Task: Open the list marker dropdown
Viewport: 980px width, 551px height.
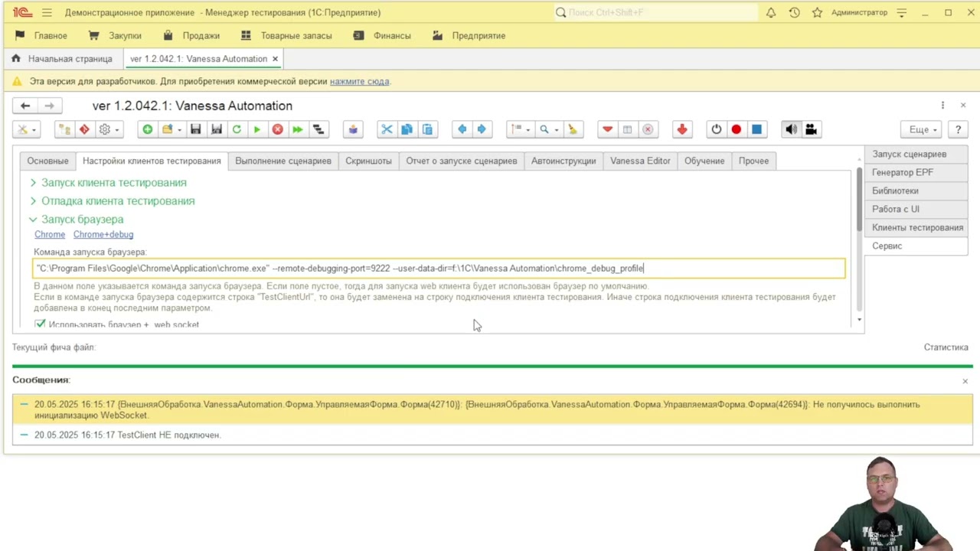Action: coord(521,129)
